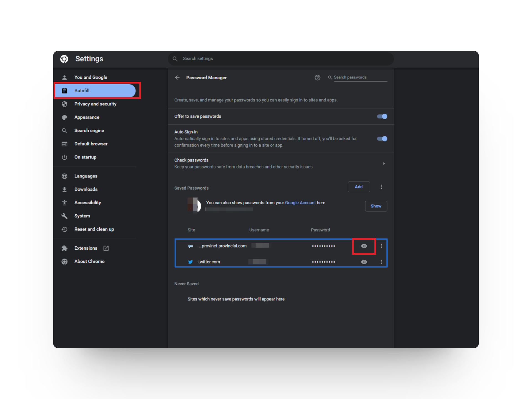The height and width of the screenshot is (399, 532).
Task: Open the Accessibility settings icon
Action: point(65,203)
